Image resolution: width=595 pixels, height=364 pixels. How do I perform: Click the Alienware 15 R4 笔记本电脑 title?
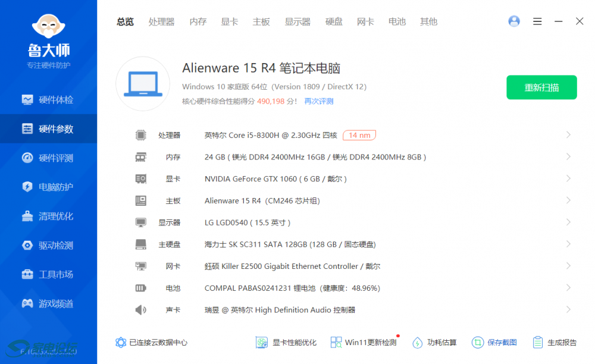point(261,68)
